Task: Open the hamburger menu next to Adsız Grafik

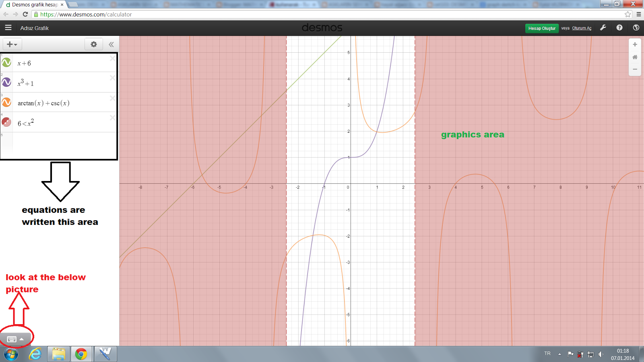Action: (8, 28)
